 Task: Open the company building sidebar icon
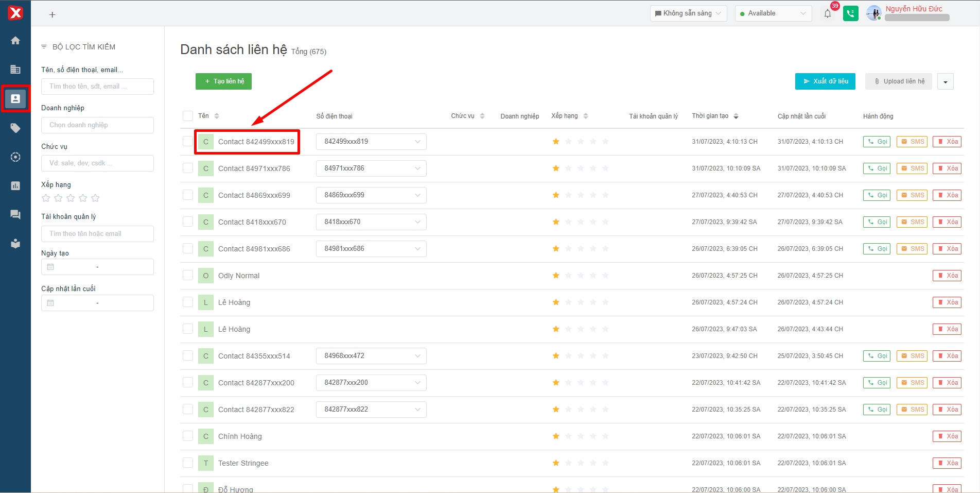(15, 69)
